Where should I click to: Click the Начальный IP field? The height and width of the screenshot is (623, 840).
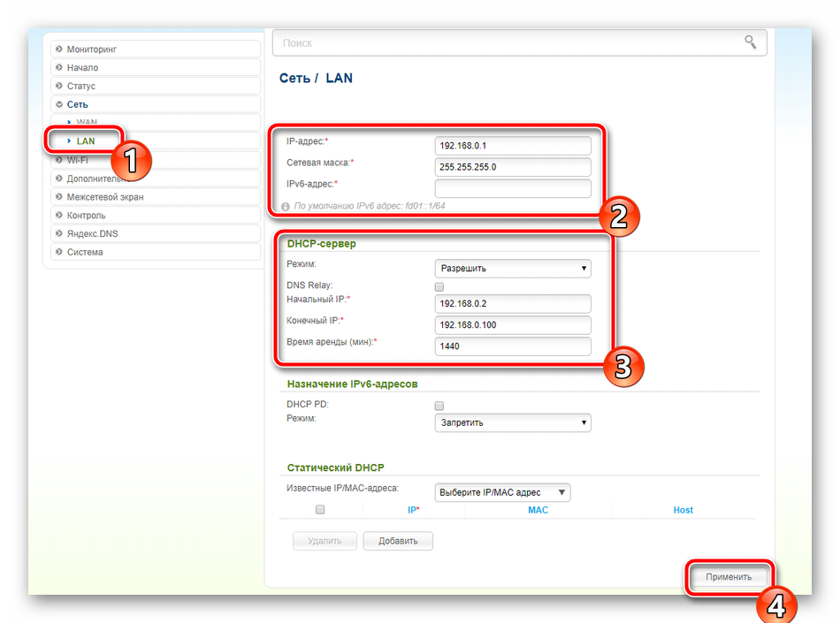pyautogui.click(x=513, y=303)
